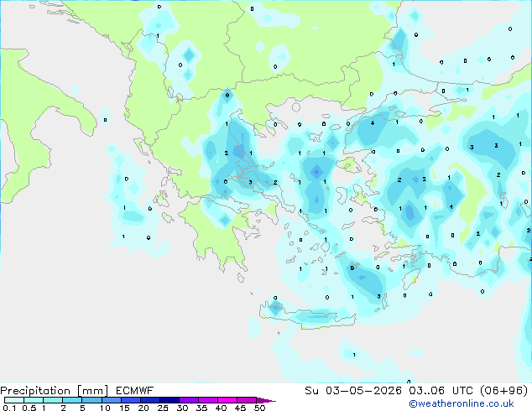Click the legend value label 25
The height and width of the screenshot is (411, 532).
(163, 408)
